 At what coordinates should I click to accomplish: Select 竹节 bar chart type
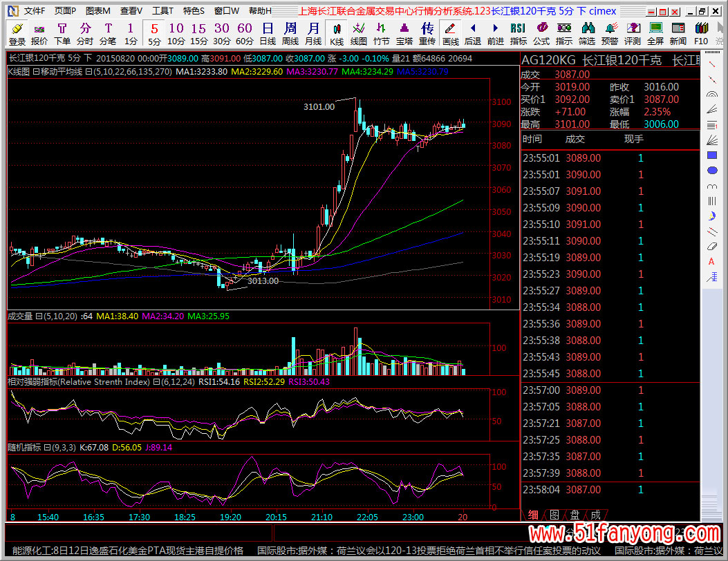click(x=381, y=34)
